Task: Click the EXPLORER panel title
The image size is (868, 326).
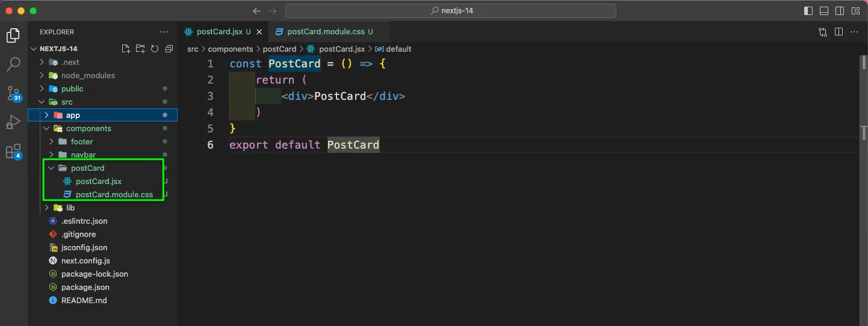Action: [57, 32]
